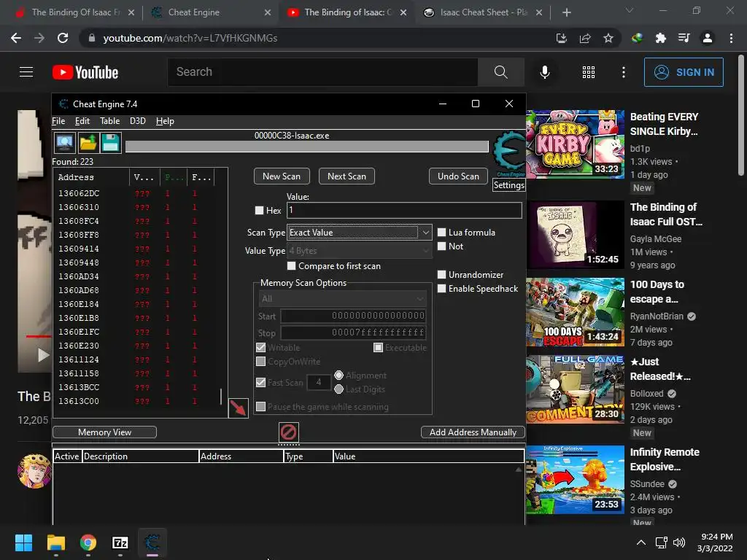Click the red arrow copy-to-address-list icon
Screen dimensions: 747x560
coord(239,408)
